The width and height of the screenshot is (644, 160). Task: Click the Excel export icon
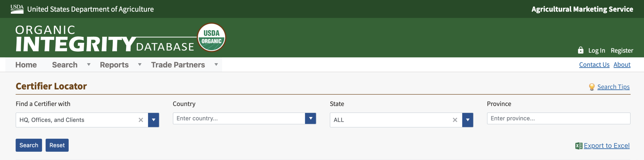coord(579,146)
